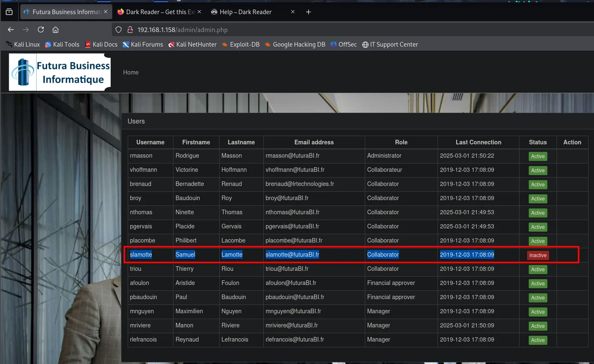Open the Kali Forums bookmark
Image resolution: width=594 pixels, height=364 pixels.
point(143,45)
